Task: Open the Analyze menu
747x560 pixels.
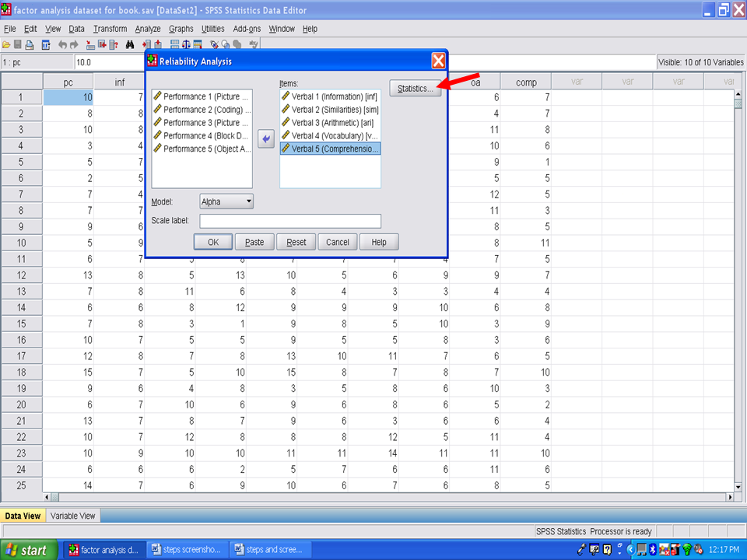Action: (x=148, y=29)
